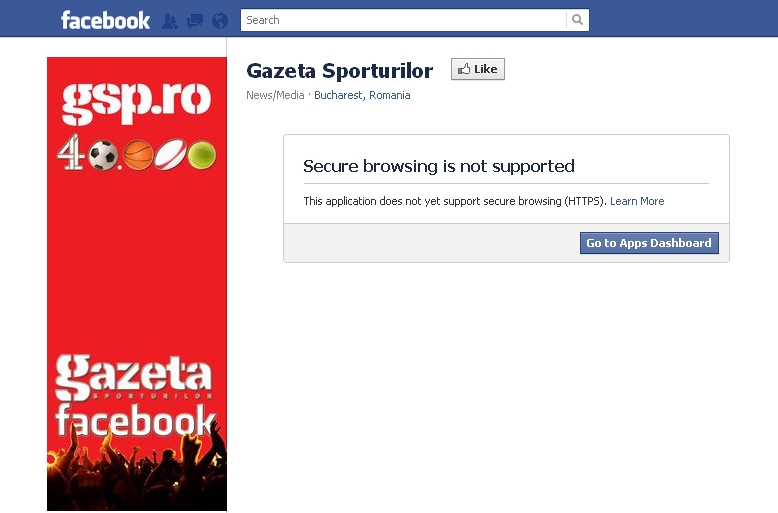Click the Secure browsing is not supported heading
This screenshot has height=513, width=778.
point(439,166)
